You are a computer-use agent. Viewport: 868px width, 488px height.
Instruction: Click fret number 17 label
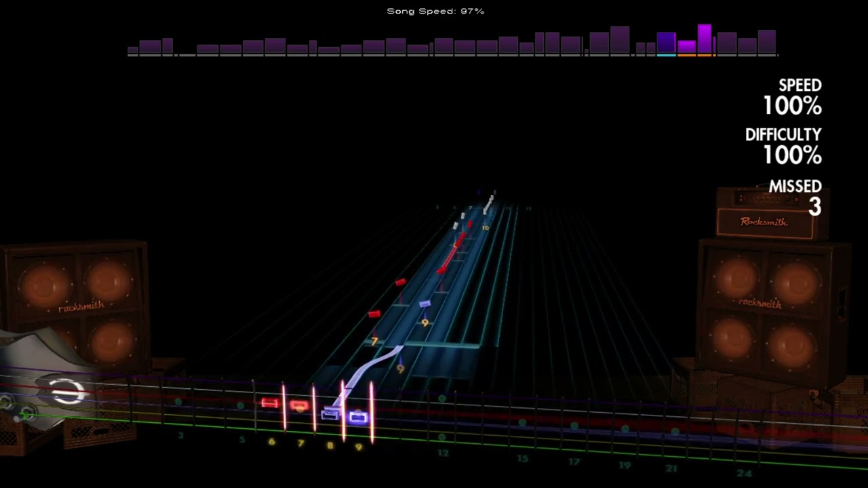(x=574, y=462)
